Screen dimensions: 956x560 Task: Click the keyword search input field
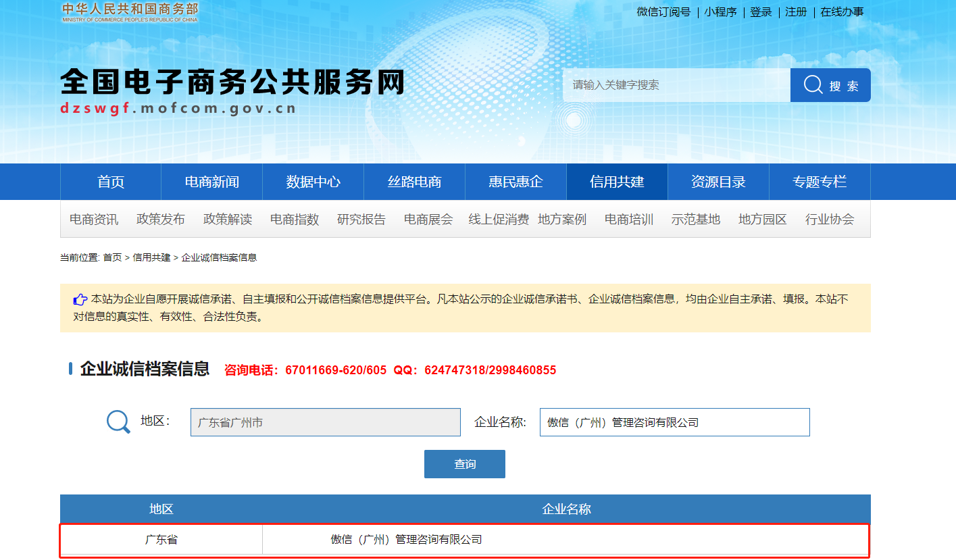click(x=676, y=85)
